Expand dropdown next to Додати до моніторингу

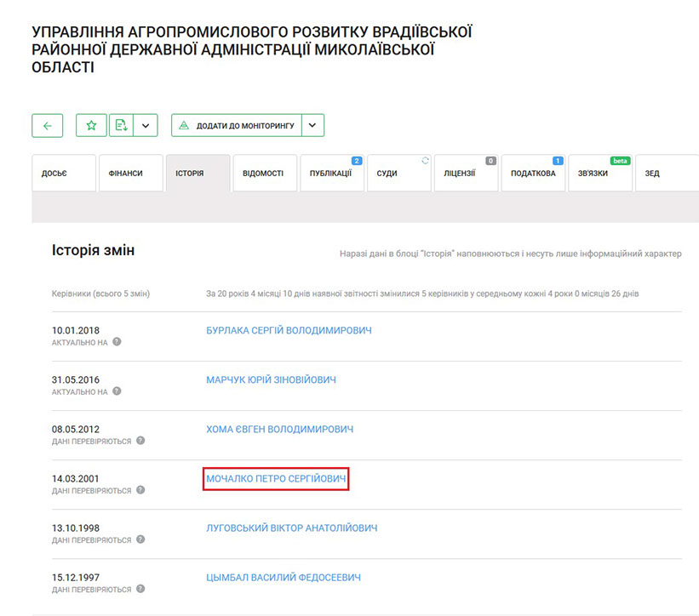tap(312, 126)
